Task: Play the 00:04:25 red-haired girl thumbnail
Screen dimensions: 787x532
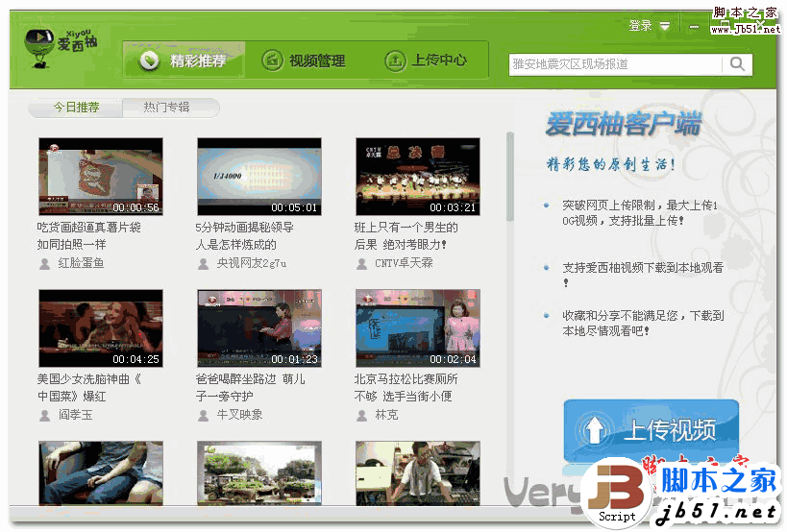Action: pyautogui.click(x=101, y=328)
